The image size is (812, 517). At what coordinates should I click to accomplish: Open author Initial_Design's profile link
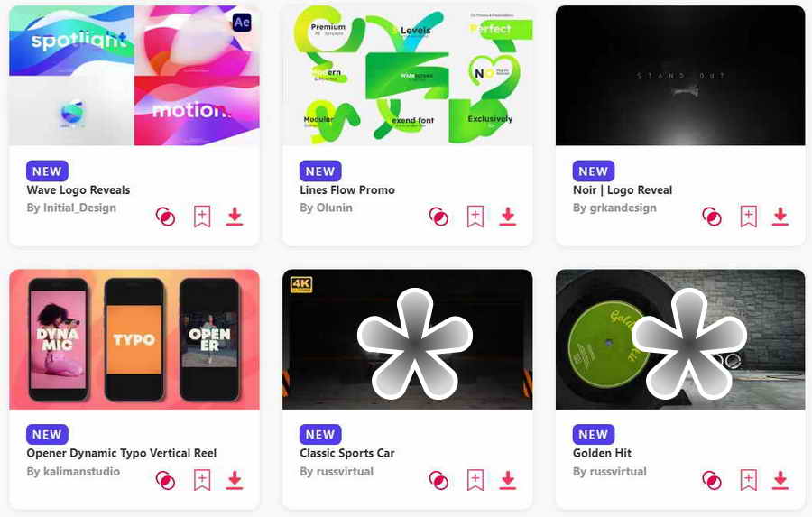click(71, 208)
